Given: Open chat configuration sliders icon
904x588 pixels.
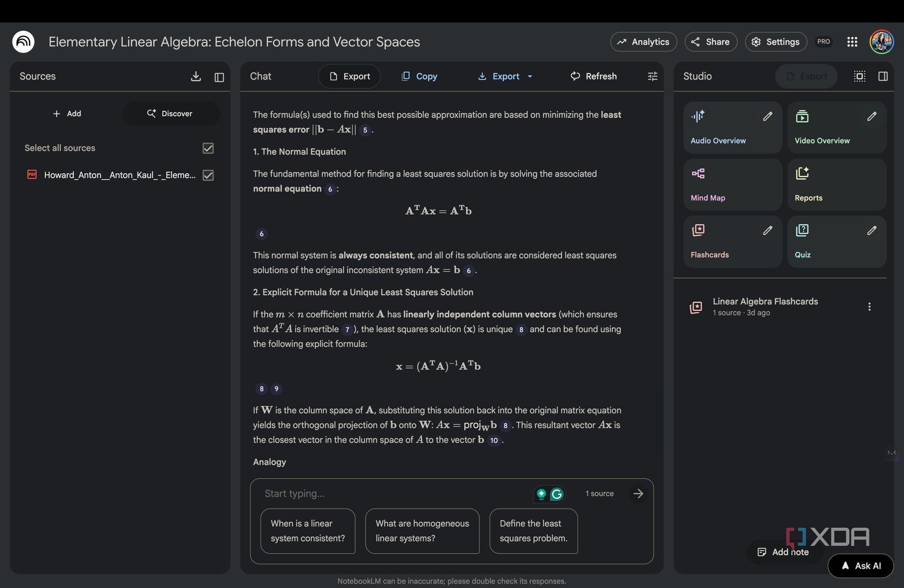Looking at the screenshot, I should tap(652, 77).
